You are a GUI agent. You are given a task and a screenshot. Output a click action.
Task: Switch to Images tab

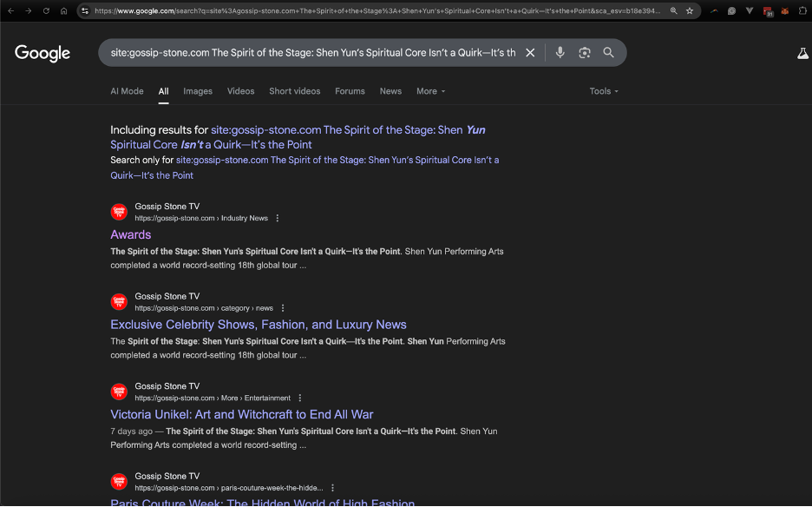pyautogui.click(x=198, y=91)
